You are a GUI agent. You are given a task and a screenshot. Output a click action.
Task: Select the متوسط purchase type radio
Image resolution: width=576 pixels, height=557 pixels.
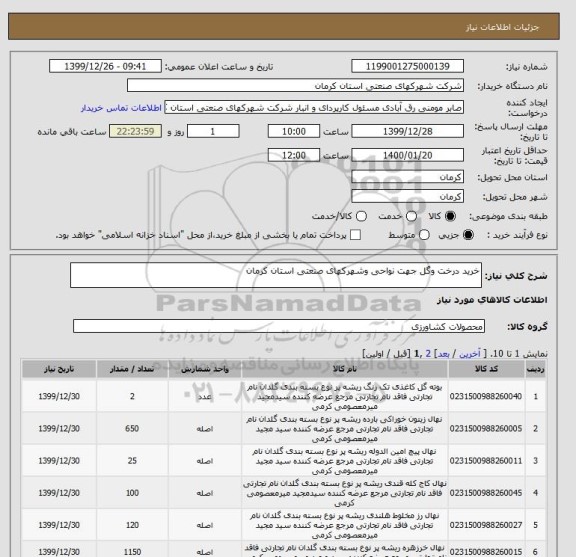click(424, 235)
